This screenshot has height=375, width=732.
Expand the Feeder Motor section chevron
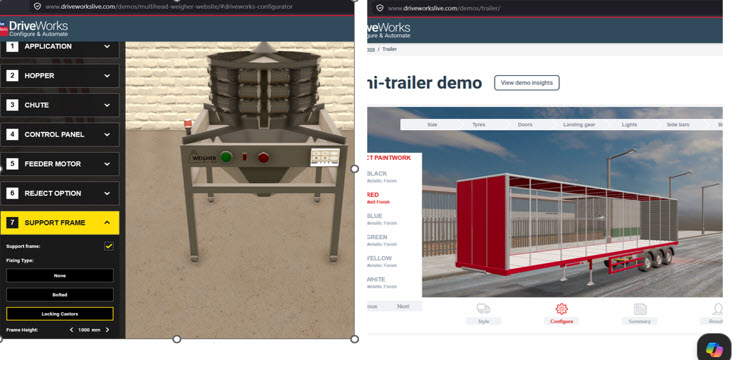click(107, 164)
